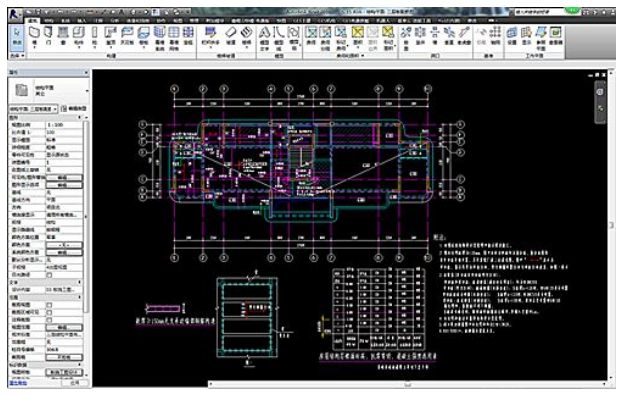Select the Modify arrow tool
The height and width of the screenshot is (397, 623).
point(17,37)
